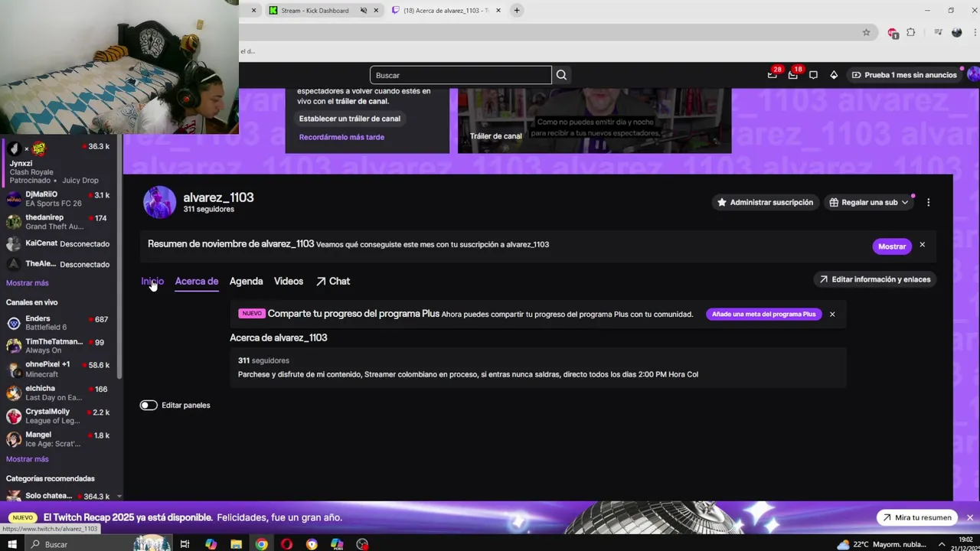
Task: Launch Opera from the taskbar
Action: click(286, 544)
